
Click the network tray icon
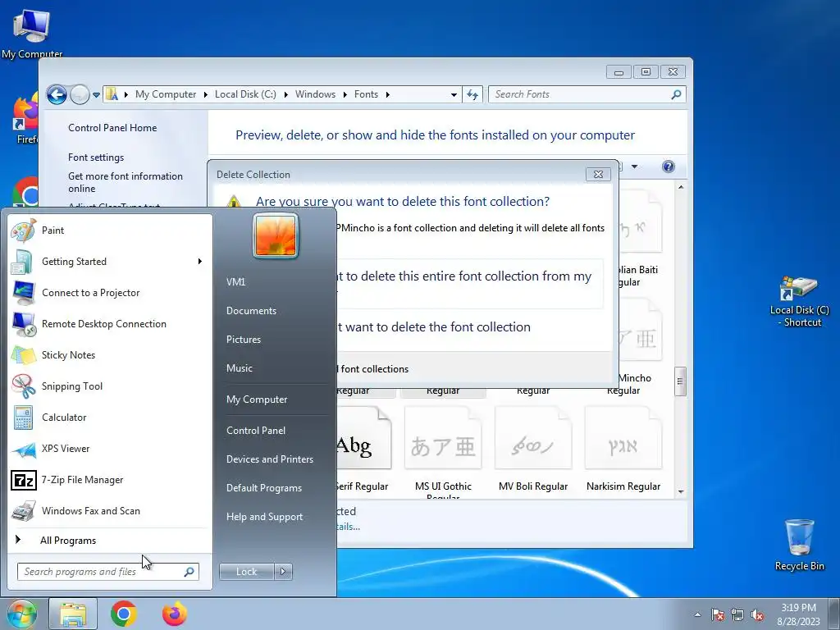[x=737, y=614]
